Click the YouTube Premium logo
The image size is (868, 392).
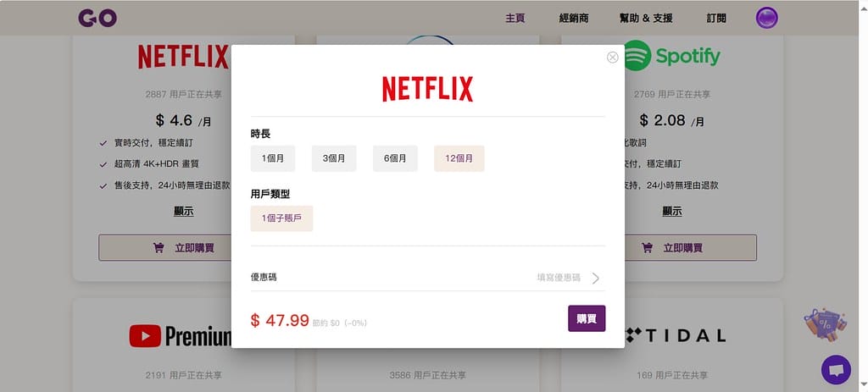pyautogui.click(x=180, y=336)
